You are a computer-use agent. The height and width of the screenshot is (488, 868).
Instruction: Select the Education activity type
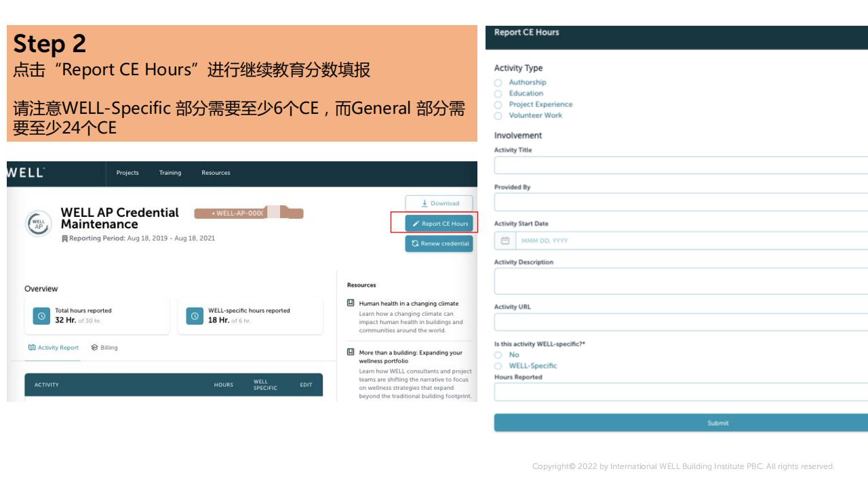click(x=498, y=94)
